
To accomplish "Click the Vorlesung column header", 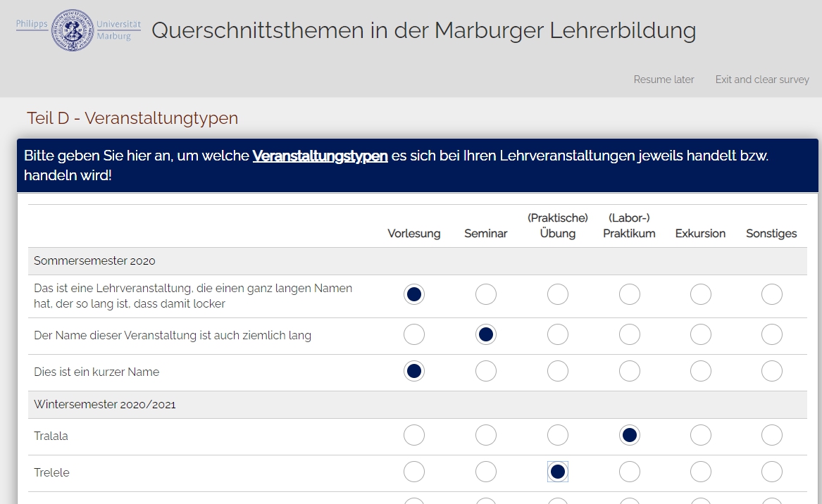I will [414, 234].
